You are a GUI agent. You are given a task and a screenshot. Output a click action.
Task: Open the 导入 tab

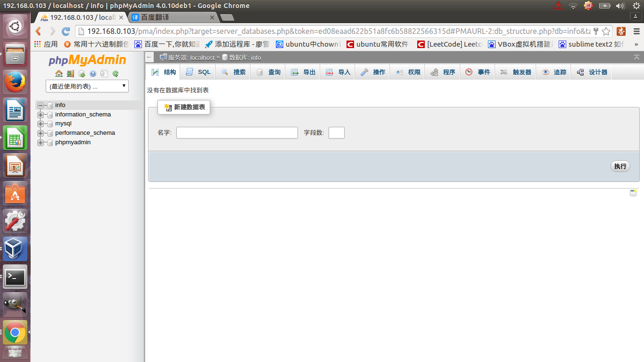[x=338, y=72]
